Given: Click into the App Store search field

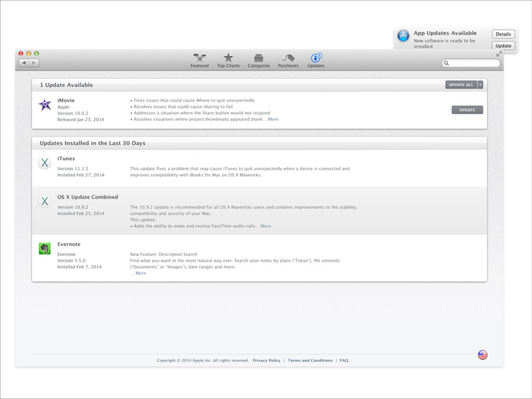Looking at the screenshot, I should (471, 63).
